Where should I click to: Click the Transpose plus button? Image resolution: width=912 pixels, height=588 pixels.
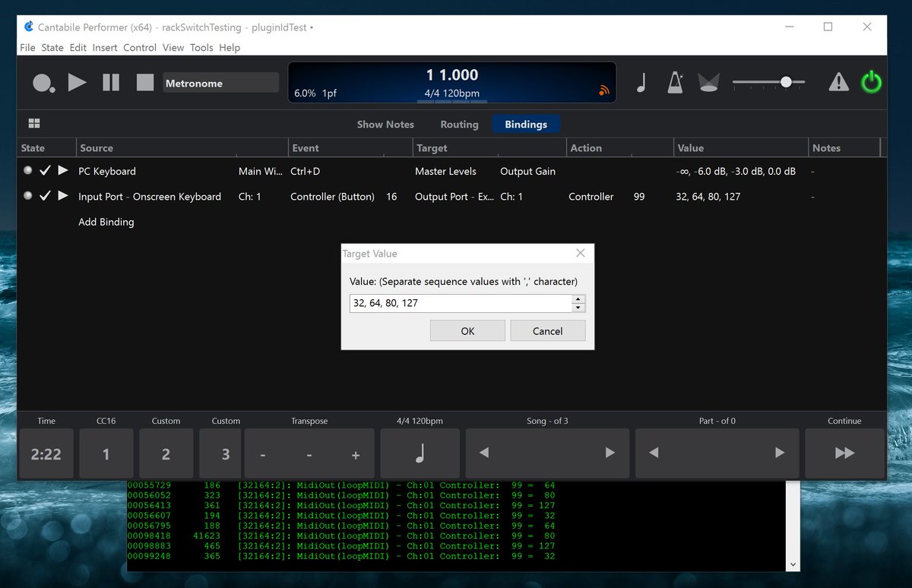355,454
